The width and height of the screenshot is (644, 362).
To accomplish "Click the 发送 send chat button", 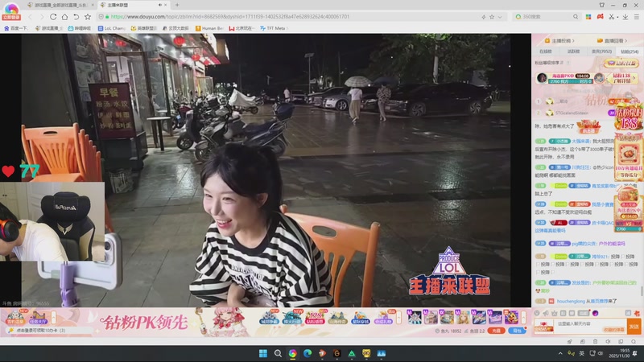I will pos(634,327).
